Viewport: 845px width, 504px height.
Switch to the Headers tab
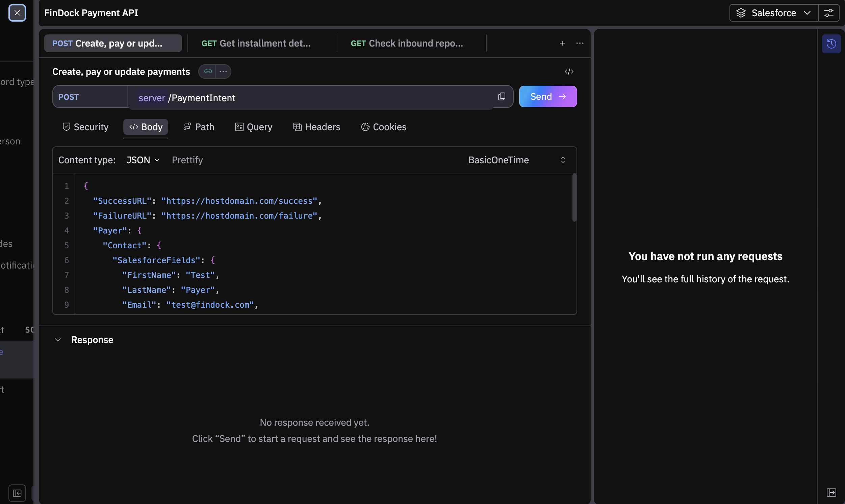pos(316,127)
